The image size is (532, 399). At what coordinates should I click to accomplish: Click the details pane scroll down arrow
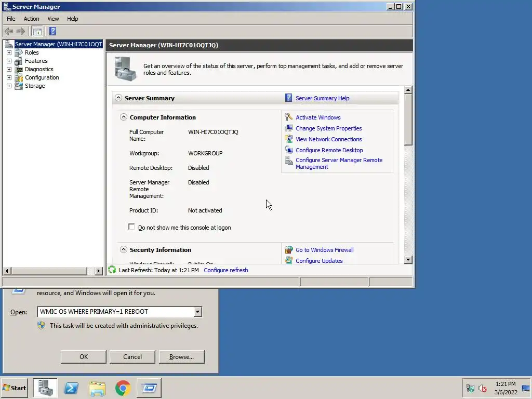[x=408, y=260]
